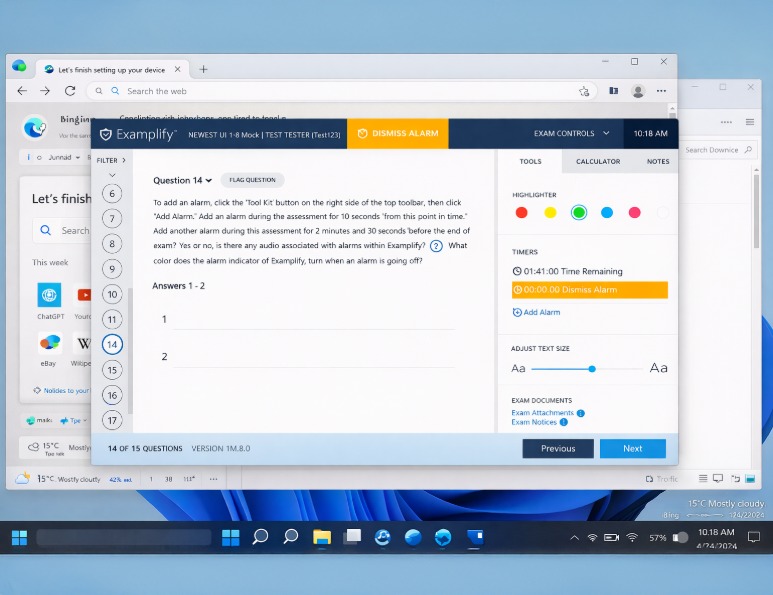Click the Time Remaining clock icon
This screenshot has height=595, width=773.
pyautogui.click(x=517, y=271)
